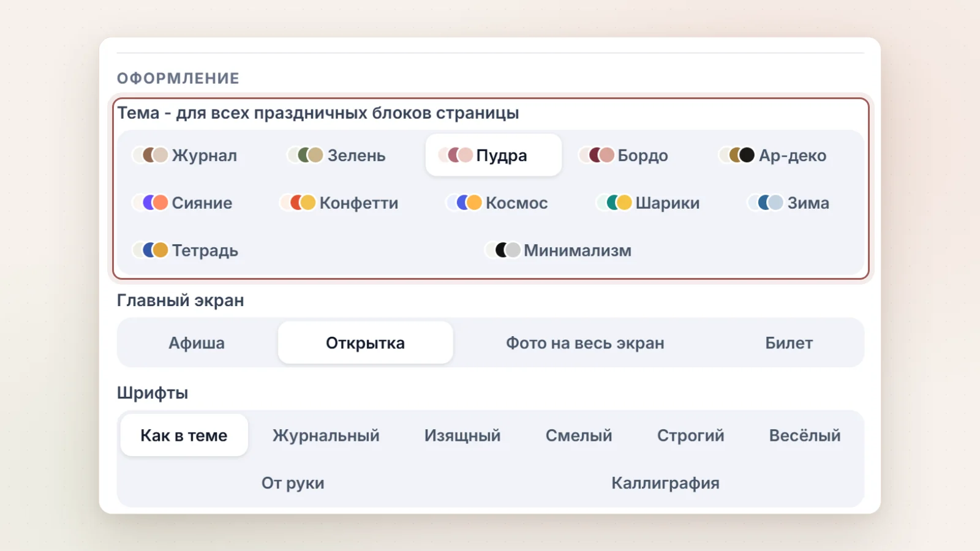
Task: Click the Шарики theme color dots
Action: [614, 203]
